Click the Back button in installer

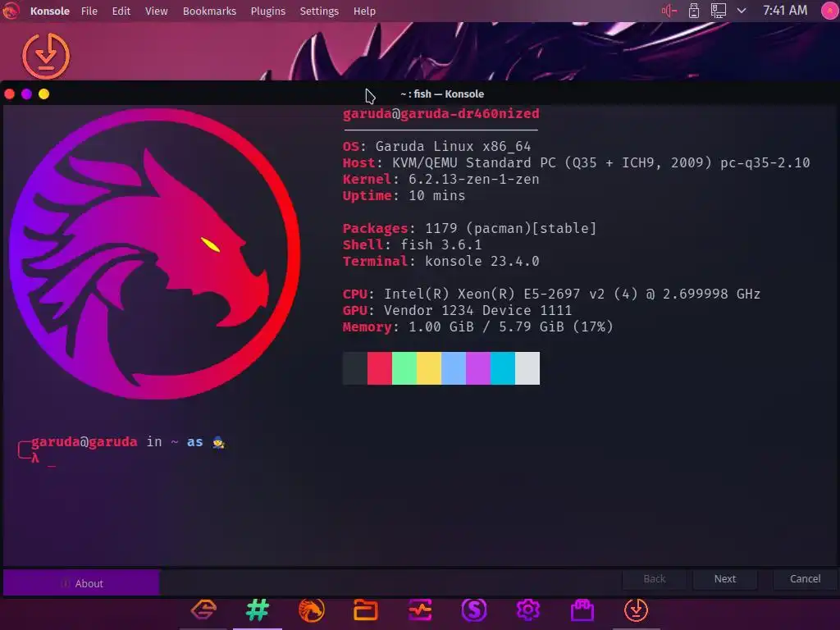point(654,579)
